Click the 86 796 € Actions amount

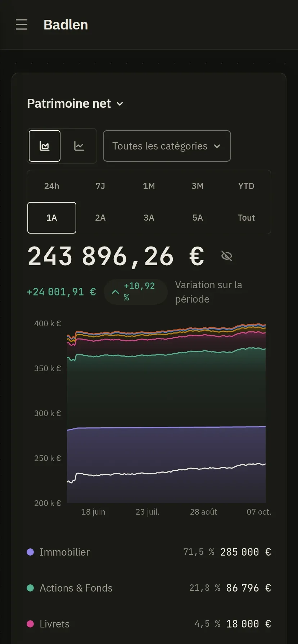pos(249,588)
